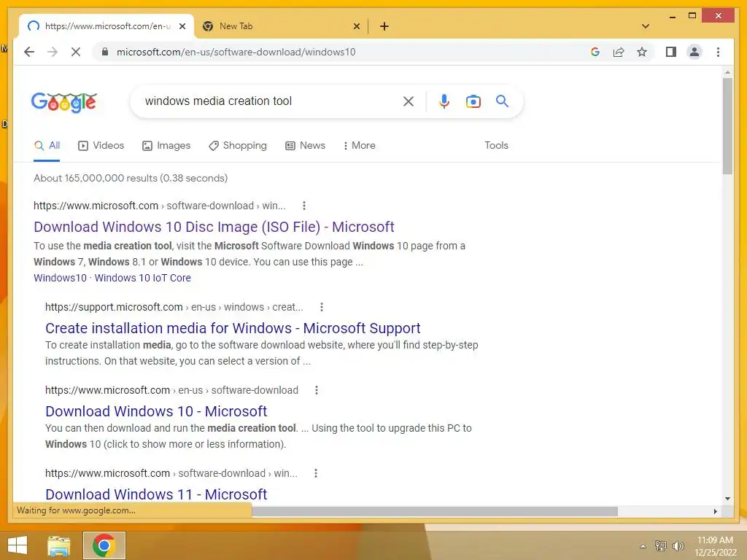Click the horizontal scrollbar thumb
Screen dimensions: 747x560
(x=434, y=511)
